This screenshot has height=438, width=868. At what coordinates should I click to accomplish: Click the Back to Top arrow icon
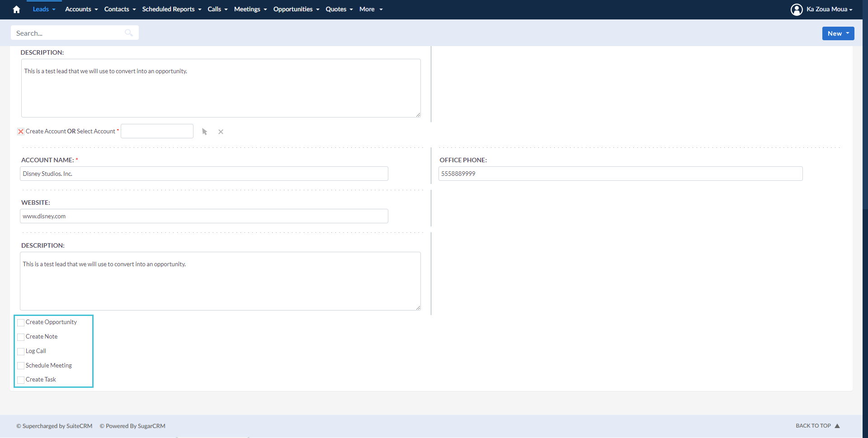click(837, 426)
